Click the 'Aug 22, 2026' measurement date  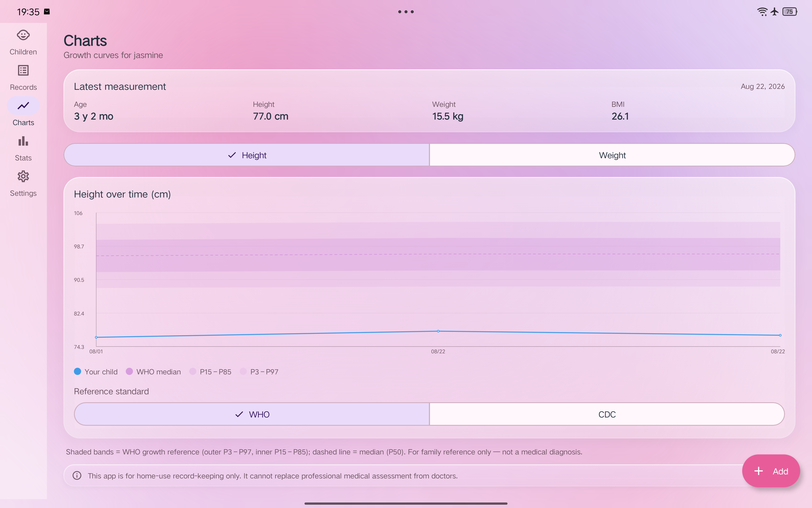click(762, 86)
